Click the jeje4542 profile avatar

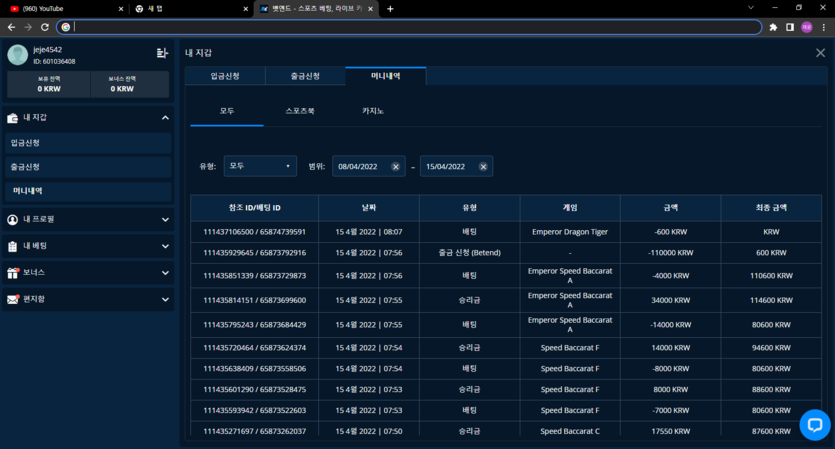point(18,55)
